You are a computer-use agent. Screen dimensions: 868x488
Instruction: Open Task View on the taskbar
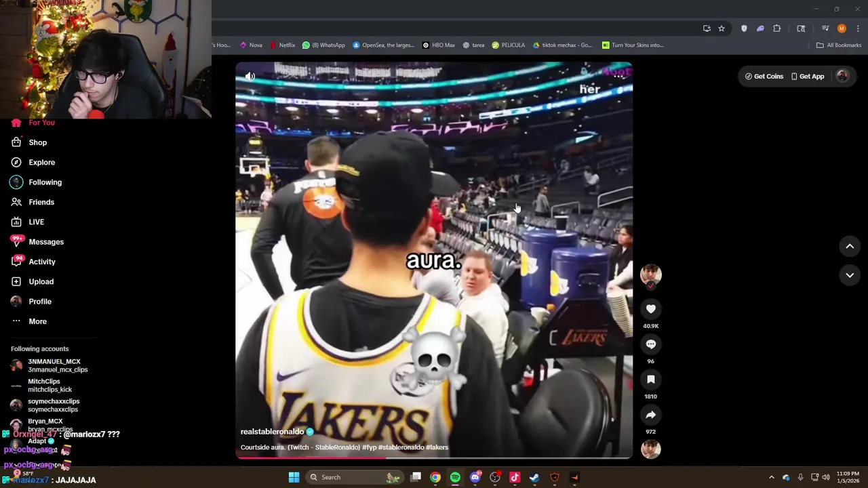click(416, 477)
